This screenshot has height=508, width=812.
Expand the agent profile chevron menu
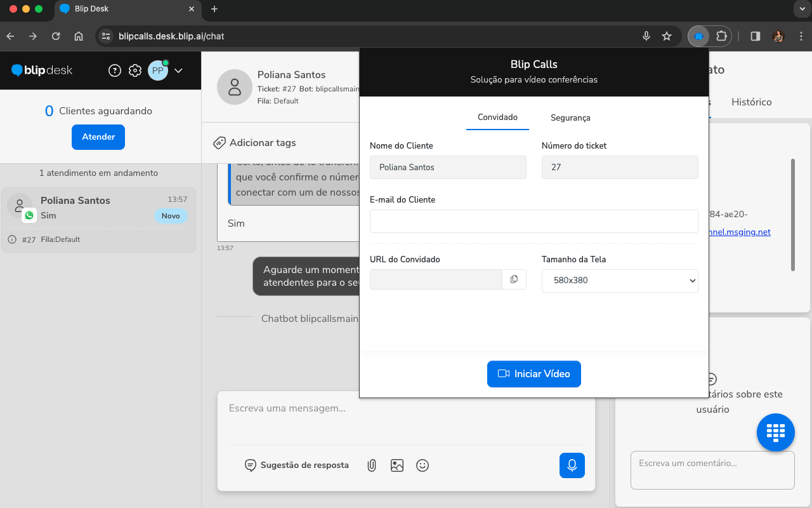pyautogui.click(x=178, y=70)
